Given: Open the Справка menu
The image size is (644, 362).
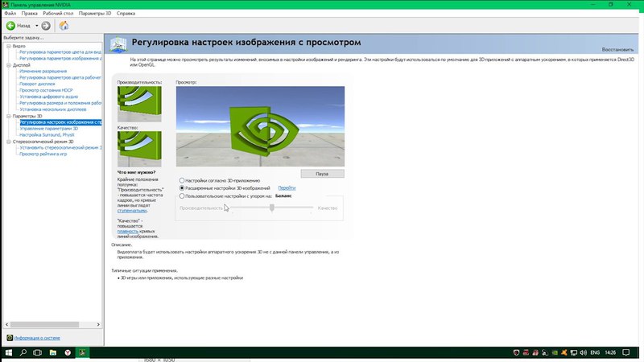Looking at the screenshot, I should 126,13.
